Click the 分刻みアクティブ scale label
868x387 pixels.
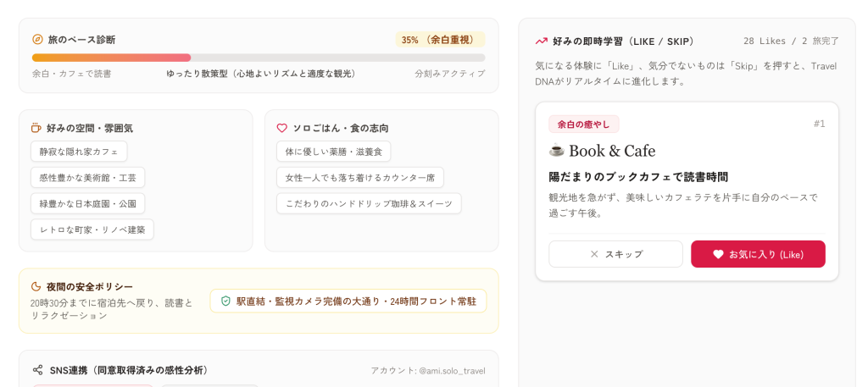(x=450, y=74)
